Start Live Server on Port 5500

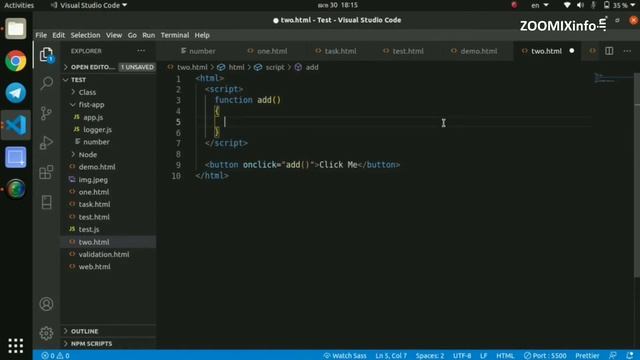point(545,356)
